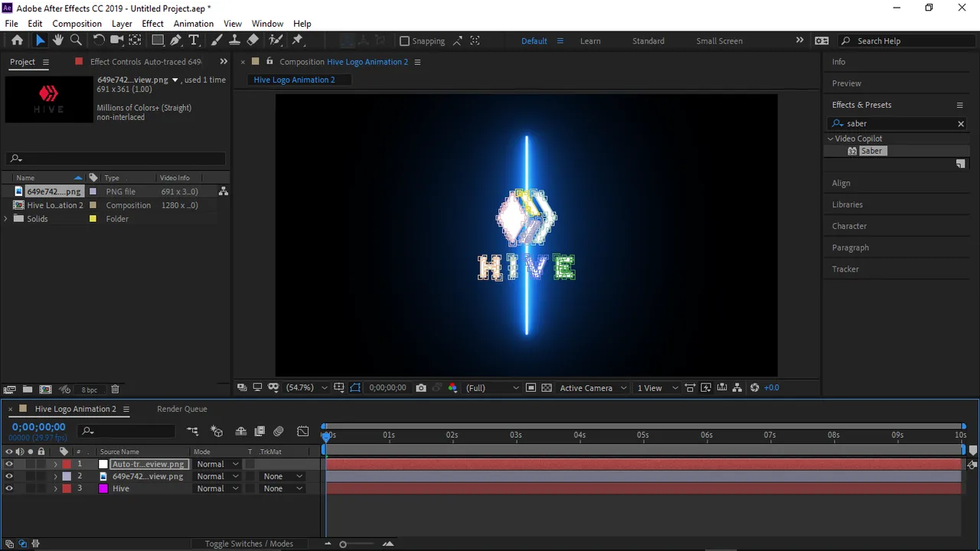Open Graph Editor icon in timeline
The height and width of the screenshot is (551, 980).
[x=303, y=432]
